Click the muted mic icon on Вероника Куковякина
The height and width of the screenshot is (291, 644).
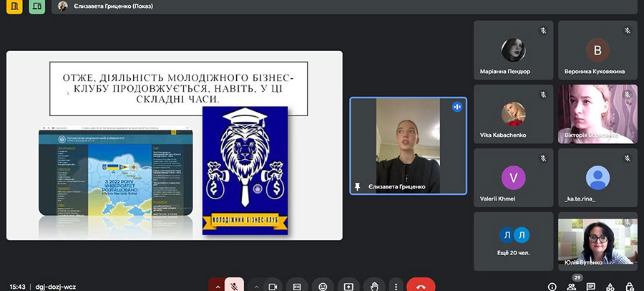tap(627, 30)
